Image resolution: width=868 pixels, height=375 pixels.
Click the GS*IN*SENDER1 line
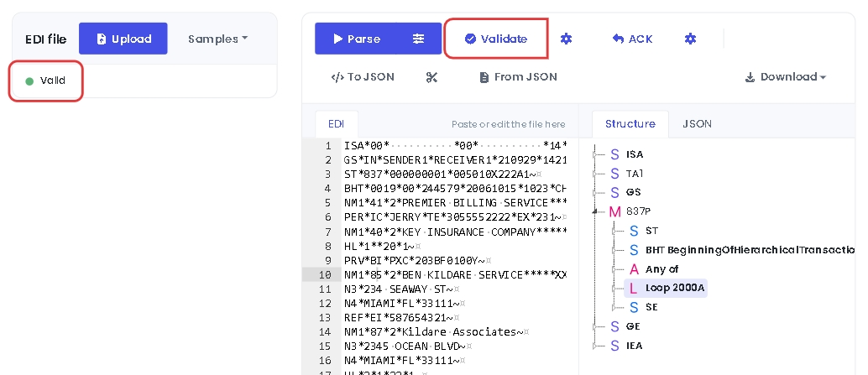pos(456,160)
